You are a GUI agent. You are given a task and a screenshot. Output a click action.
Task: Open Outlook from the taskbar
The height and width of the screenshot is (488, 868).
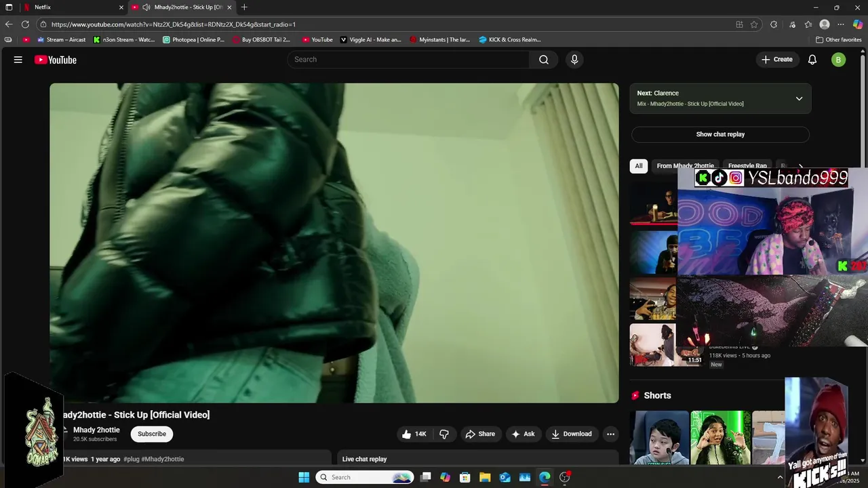click(x=505, y=477)
